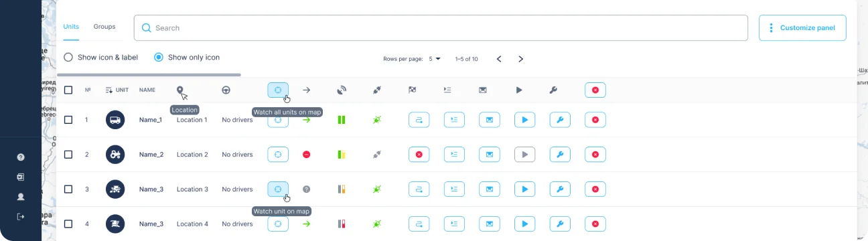
Task: Click Watch all units on map button
Action: (278, 90)
